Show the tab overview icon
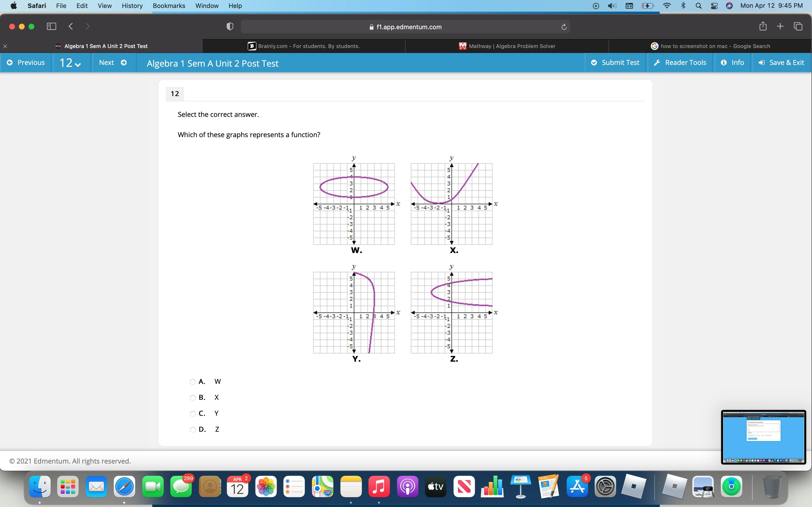The height and width of the screenshot is (507, 812). coord(798,26)
